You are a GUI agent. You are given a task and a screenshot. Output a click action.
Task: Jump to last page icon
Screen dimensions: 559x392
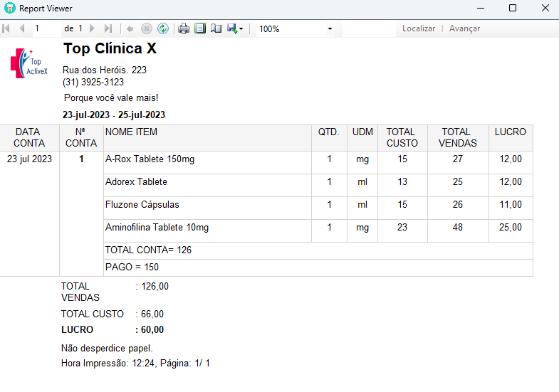[108, 28]
